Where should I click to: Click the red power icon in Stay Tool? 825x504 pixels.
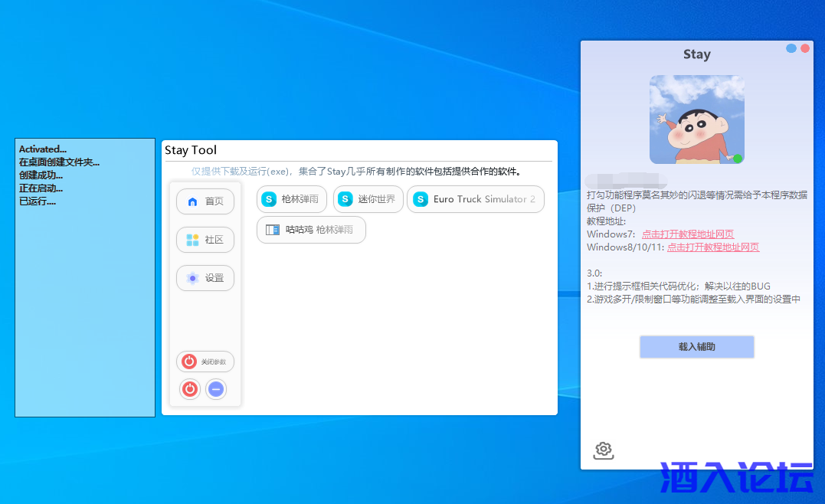coord(190,389)
